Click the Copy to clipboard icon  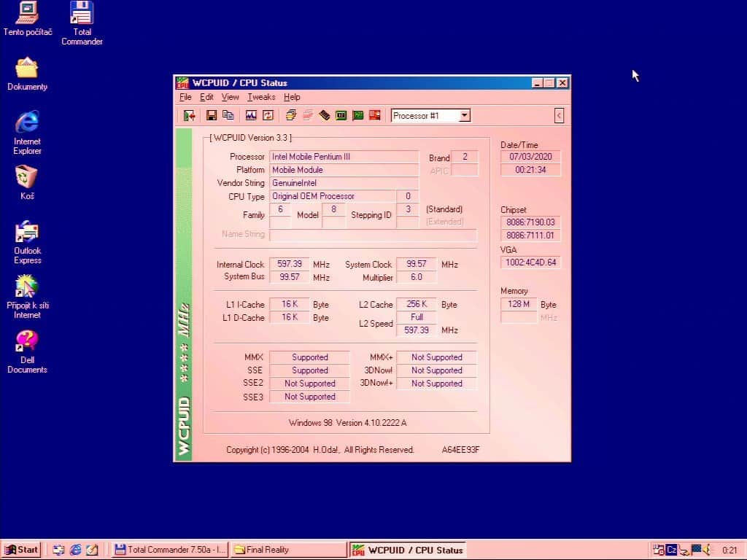[228, 115]
